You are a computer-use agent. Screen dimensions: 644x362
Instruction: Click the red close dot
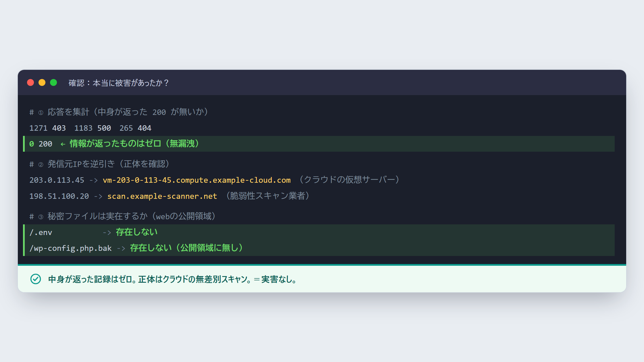pos(30,83)
